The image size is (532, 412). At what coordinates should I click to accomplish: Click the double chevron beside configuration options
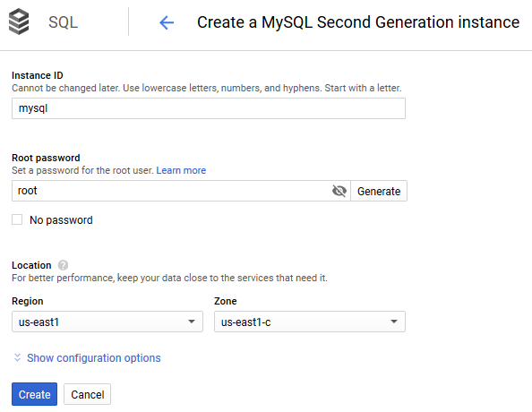[x=17, y=357]
